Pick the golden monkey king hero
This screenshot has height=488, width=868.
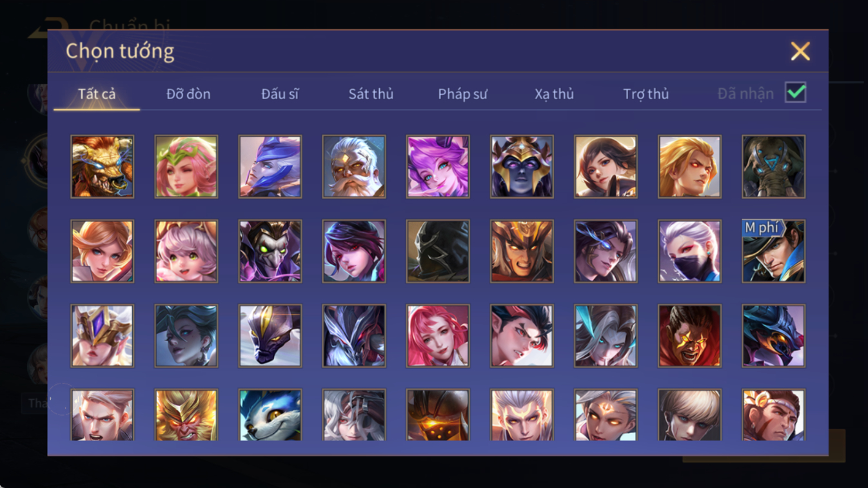(186, 415)
